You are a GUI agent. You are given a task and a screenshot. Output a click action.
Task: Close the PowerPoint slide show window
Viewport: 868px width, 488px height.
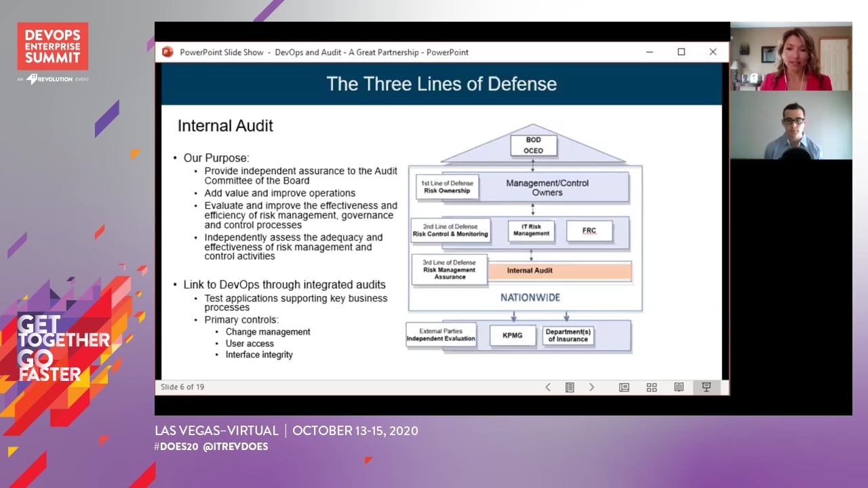click(713, 52)
